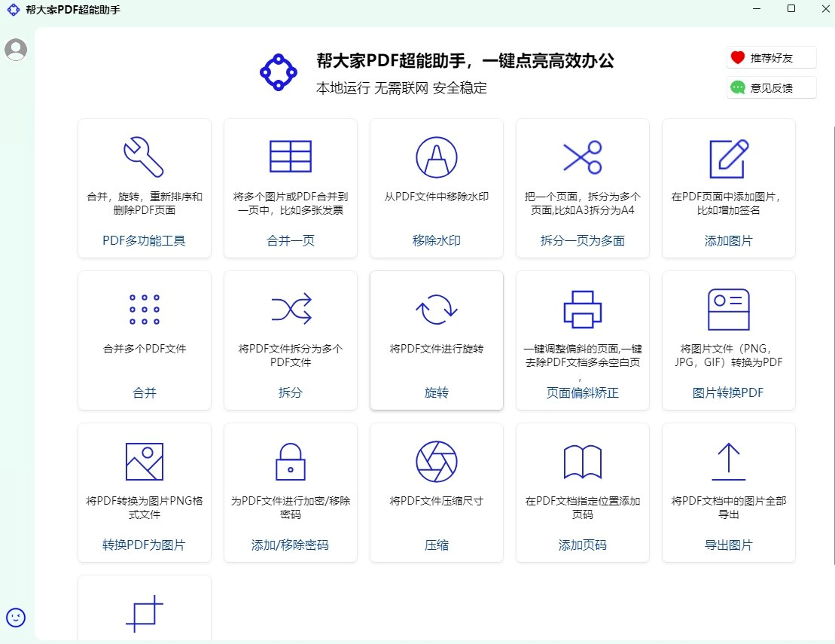Click description 为PDF文件进行加密/移除密码

point(290,508)
